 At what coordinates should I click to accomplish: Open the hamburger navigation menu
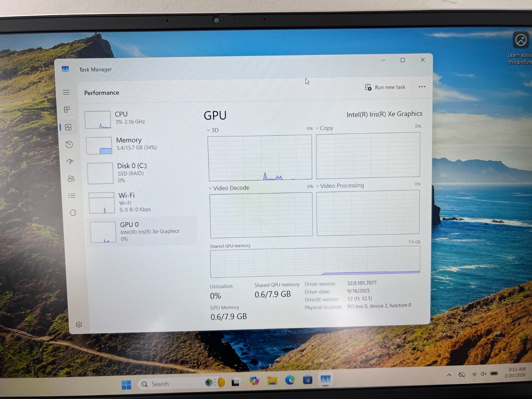pos(66,92)
